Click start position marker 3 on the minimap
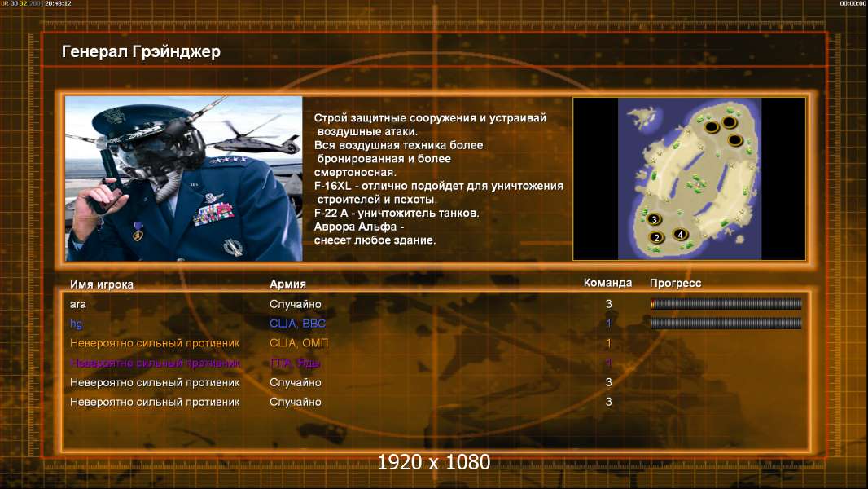Screen dimensions: 868x489 (654, 219)
